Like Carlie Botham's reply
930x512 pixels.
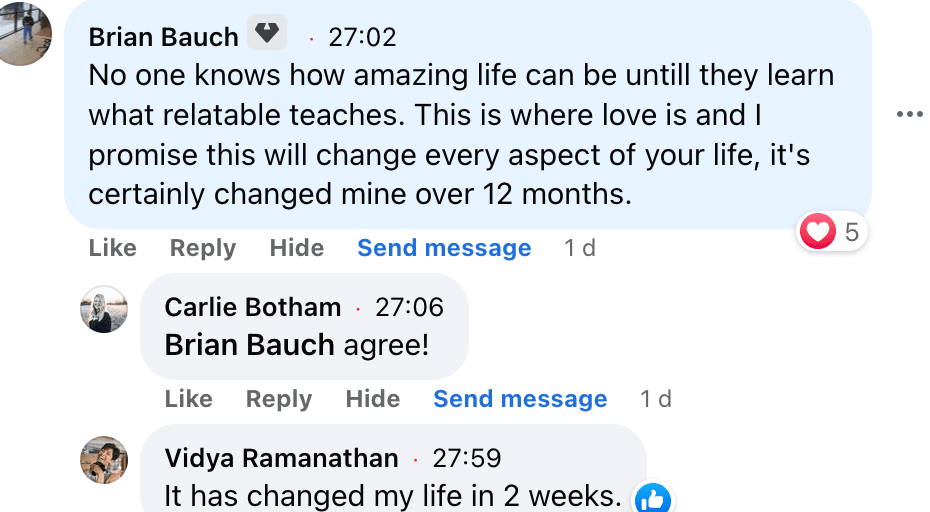188,399
